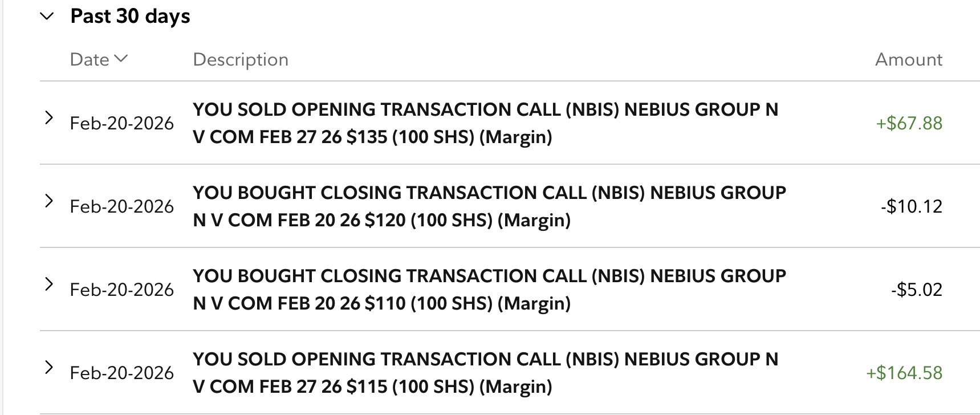Open the sold NBIS $115 call transaction description

click(485, 372)
